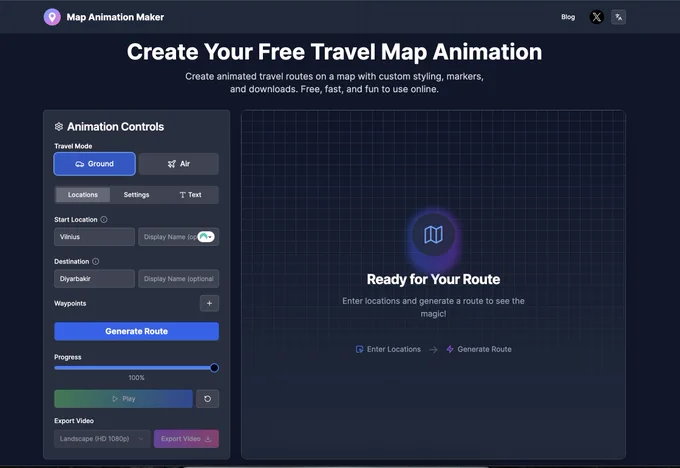Screen dimensions: 680x468
Task: Click the Start Location field with Vilnius
Action: [x=95, y=237]
